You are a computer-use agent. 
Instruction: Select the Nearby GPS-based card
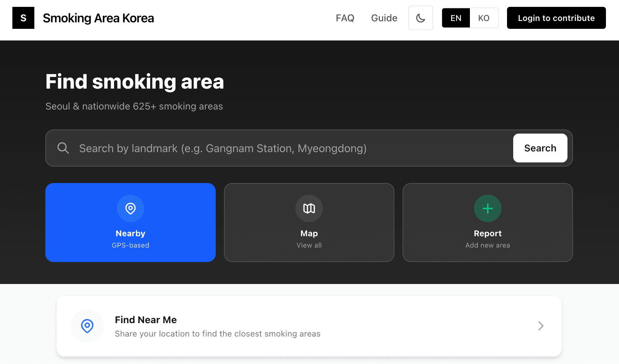pos(131,223)
